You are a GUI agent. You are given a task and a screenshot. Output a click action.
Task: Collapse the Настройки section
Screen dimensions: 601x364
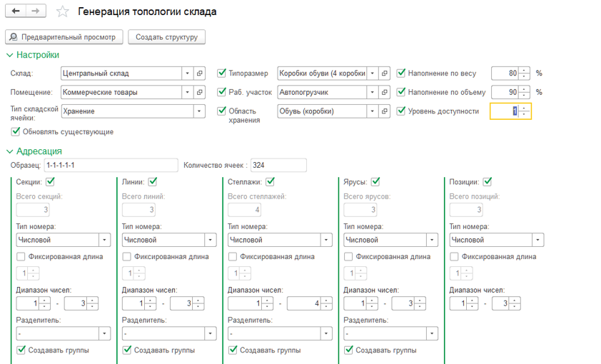pyautogui.click(x=10, y=55)
